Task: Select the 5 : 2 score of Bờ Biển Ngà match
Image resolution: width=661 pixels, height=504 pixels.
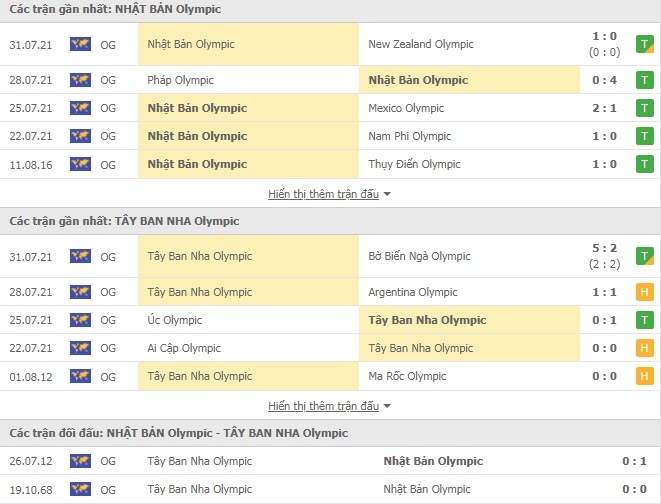Action: pos(605,248)
